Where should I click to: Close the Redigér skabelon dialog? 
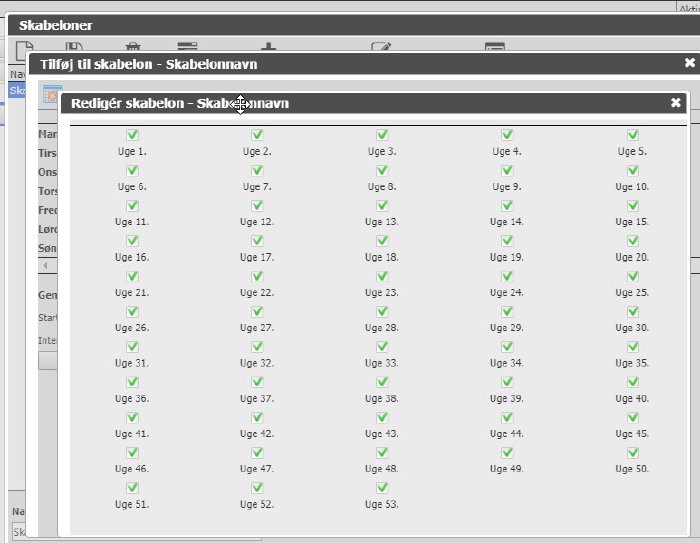click(676, 103)
